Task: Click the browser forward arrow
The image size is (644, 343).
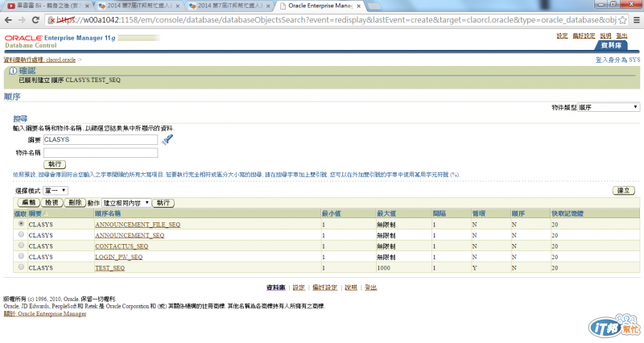Action: pyautogui.click(x=22, y=19)
